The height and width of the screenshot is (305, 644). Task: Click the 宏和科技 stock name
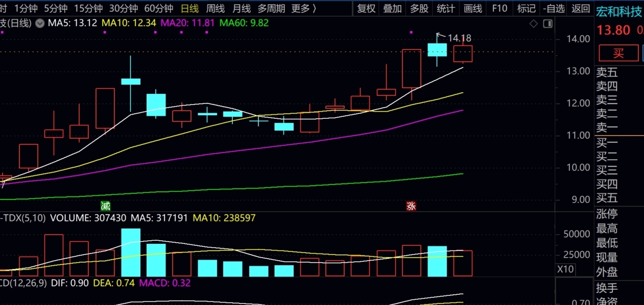[619, 12]
